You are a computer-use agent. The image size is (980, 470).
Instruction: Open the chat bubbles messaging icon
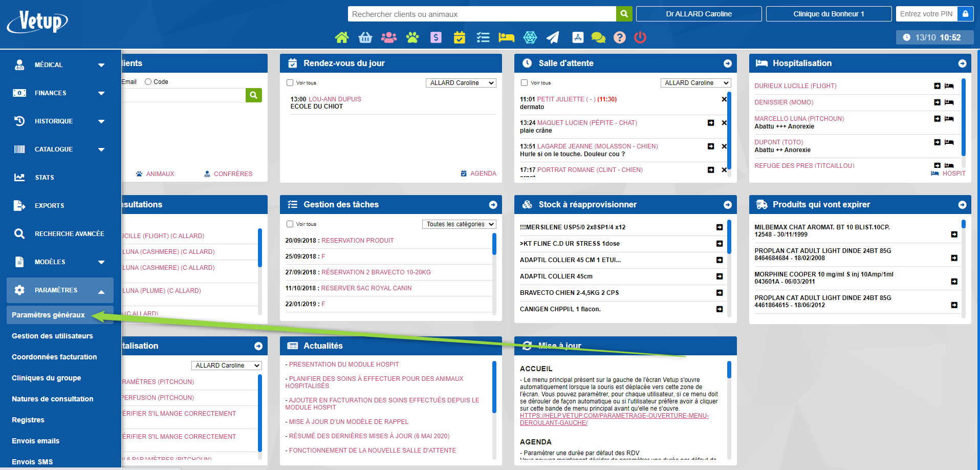click(598, 37)
